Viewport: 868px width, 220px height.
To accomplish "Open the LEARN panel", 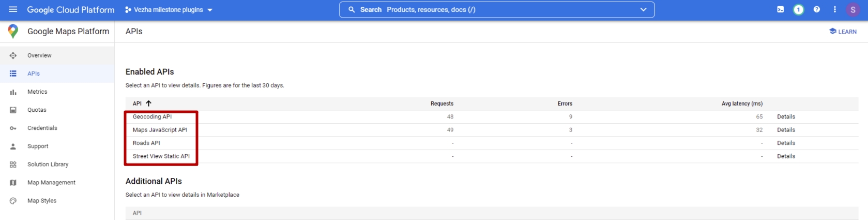I will point(843,32).
